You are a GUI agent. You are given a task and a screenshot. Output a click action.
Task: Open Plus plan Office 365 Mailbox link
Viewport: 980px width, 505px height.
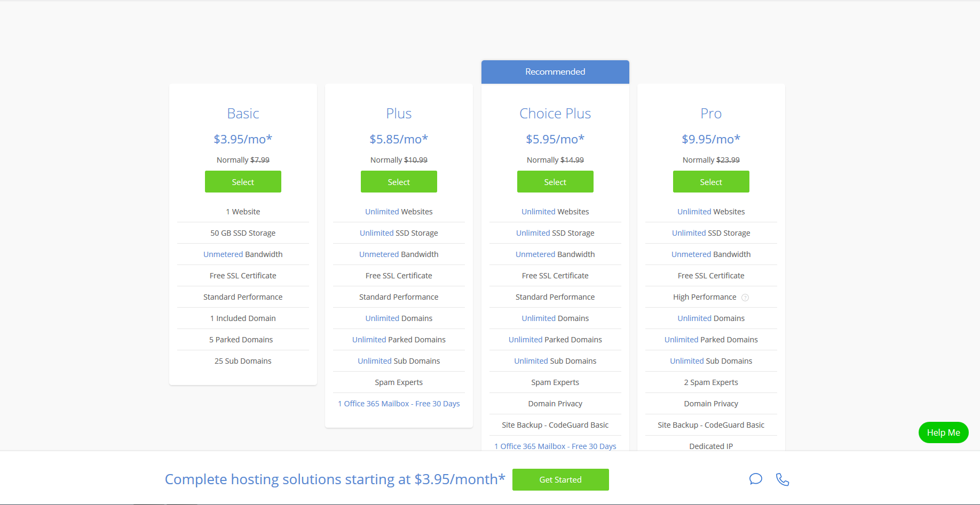coord(399,404)
